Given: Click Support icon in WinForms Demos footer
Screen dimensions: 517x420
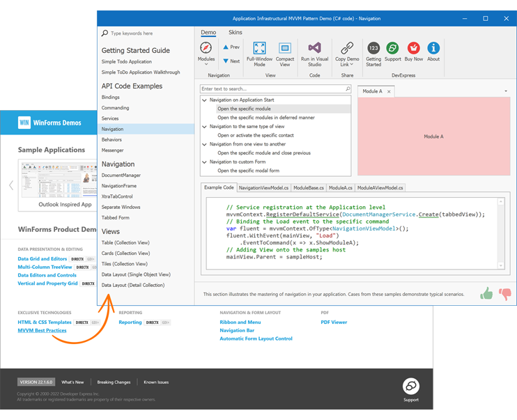Looking at the screenshot, I should click(x=411, y=386).
